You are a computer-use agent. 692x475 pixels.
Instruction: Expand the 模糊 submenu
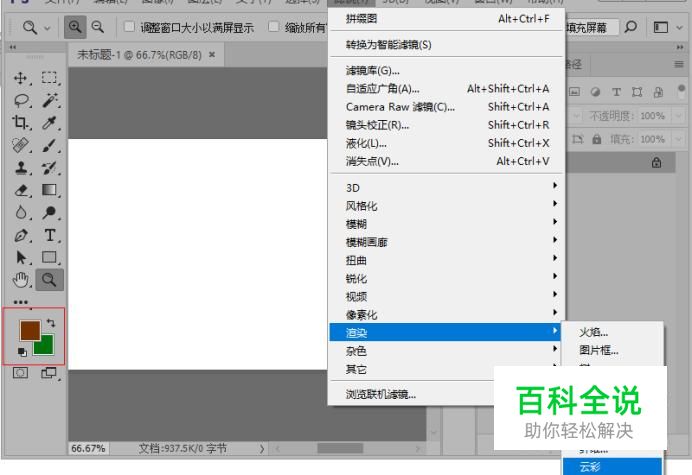447,224
